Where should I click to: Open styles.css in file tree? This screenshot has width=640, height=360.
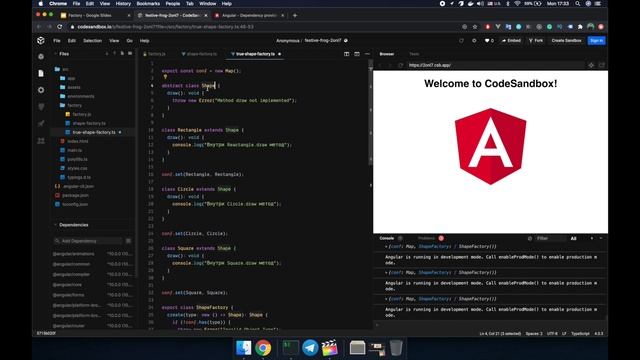click(x=73, y=168)
